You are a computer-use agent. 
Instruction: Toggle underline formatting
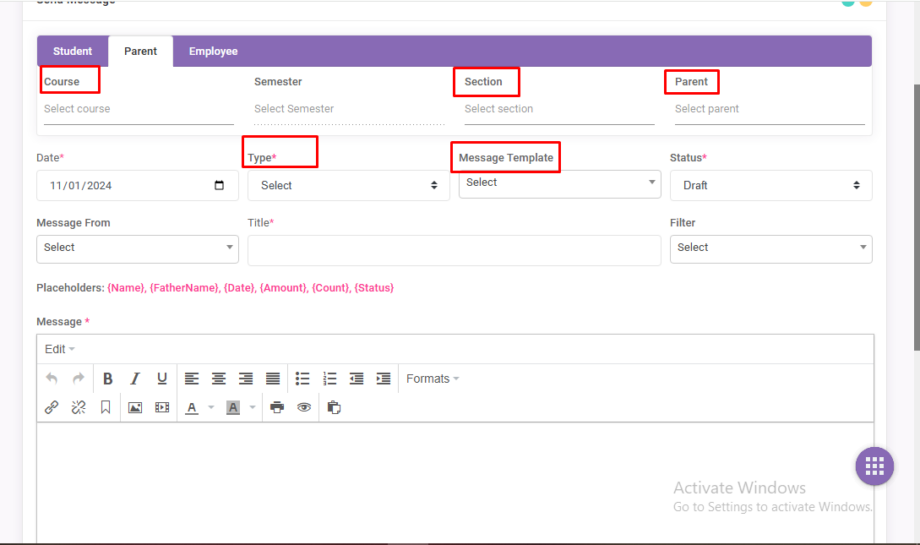[x=162, y=379]
